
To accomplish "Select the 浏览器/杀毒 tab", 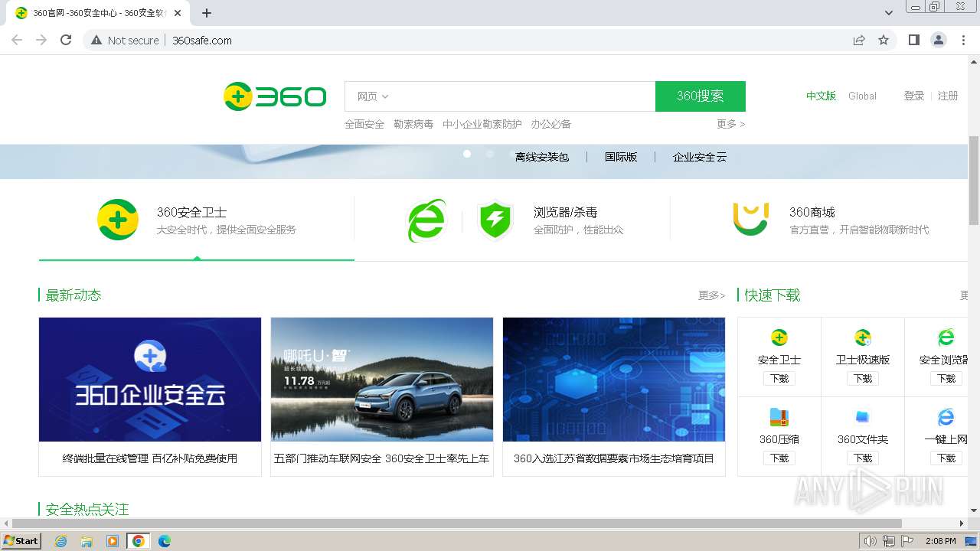I will (x=512, y=220).
